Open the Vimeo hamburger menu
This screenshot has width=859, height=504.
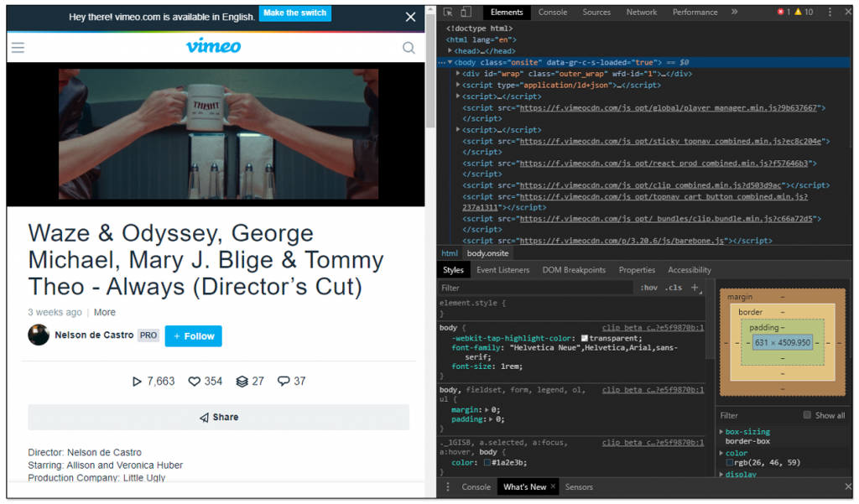(18, 48)
